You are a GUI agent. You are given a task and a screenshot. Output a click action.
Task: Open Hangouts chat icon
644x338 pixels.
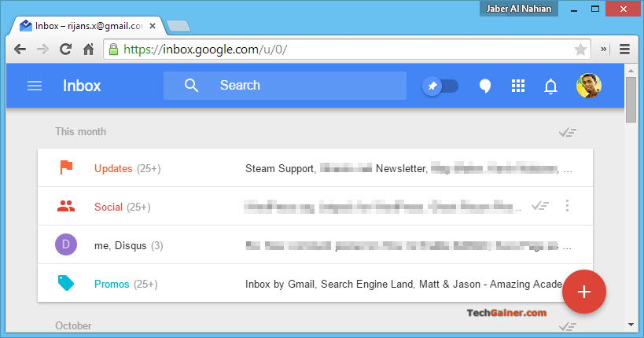coord(485,86)
